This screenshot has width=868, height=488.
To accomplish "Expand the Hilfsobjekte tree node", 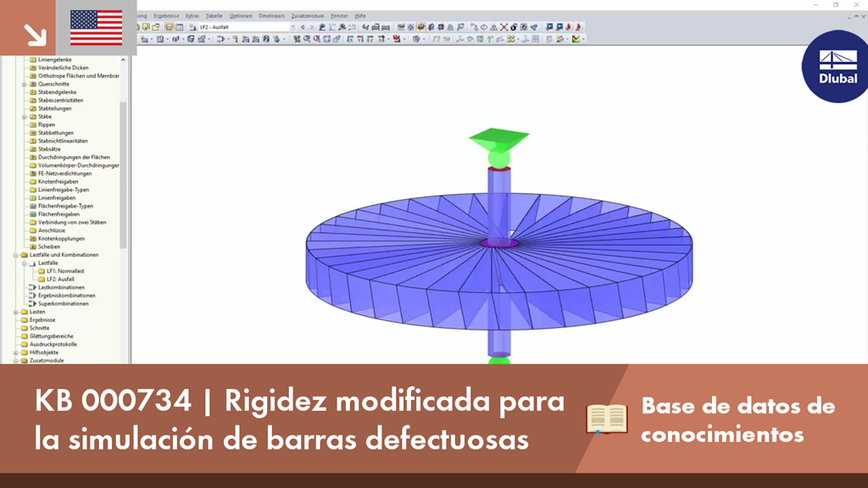I will coord(15,352).
